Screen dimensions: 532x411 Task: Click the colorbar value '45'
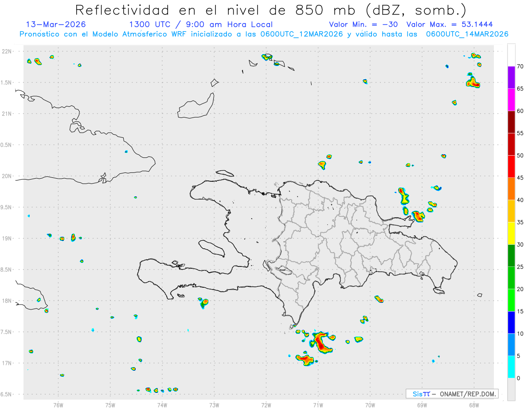520,178
